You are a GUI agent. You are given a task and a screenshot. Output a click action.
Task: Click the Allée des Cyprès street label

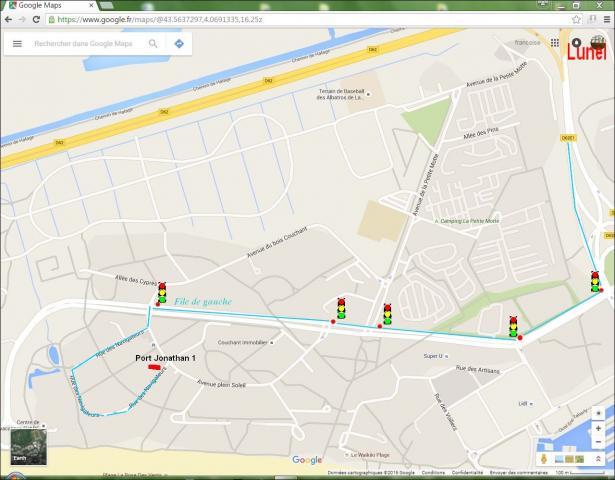coord(136,280)
